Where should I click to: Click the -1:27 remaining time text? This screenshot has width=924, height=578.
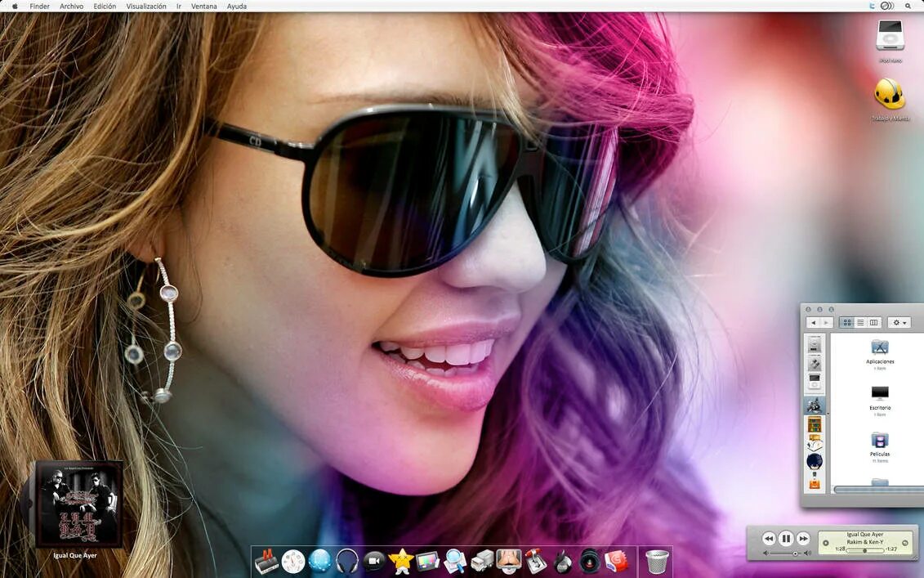[891, 549]
